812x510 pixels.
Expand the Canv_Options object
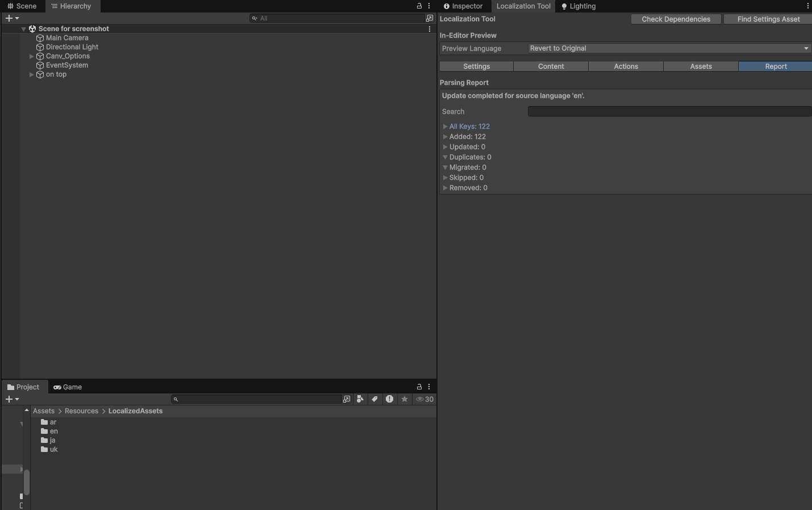click(x=31, y=56)
